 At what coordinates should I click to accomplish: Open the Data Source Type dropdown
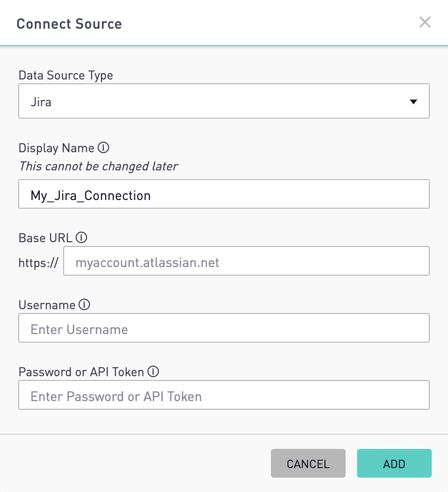coord(224,101)
